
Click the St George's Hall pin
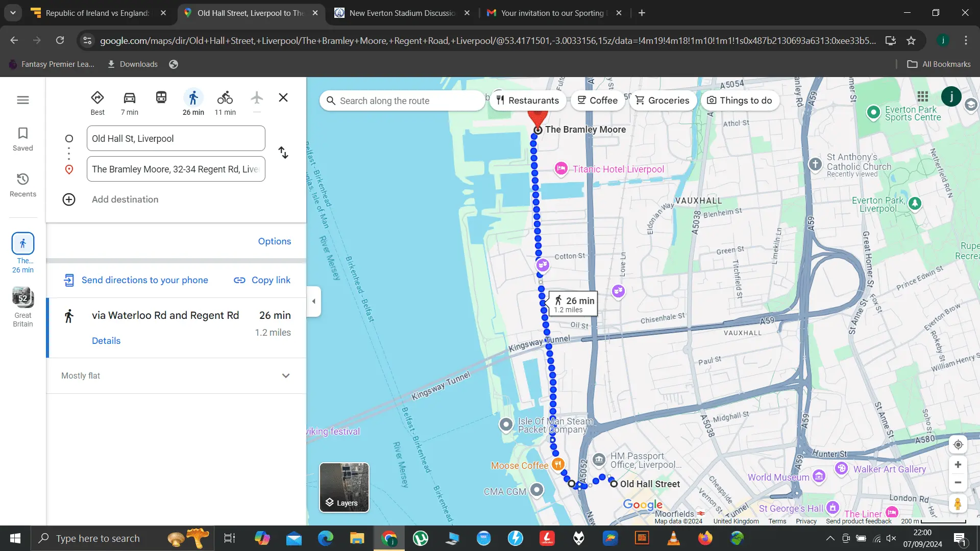click(833, 507)
